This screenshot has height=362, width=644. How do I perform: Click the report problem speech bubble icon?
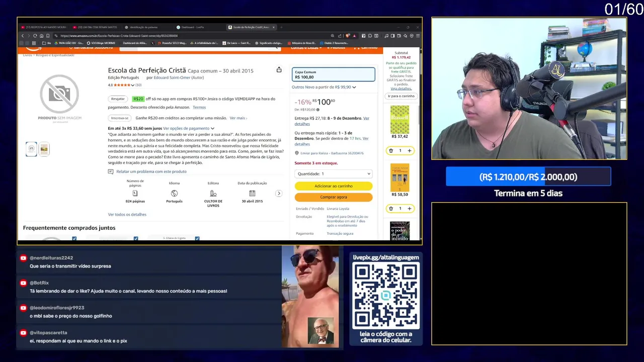[111, 171]
